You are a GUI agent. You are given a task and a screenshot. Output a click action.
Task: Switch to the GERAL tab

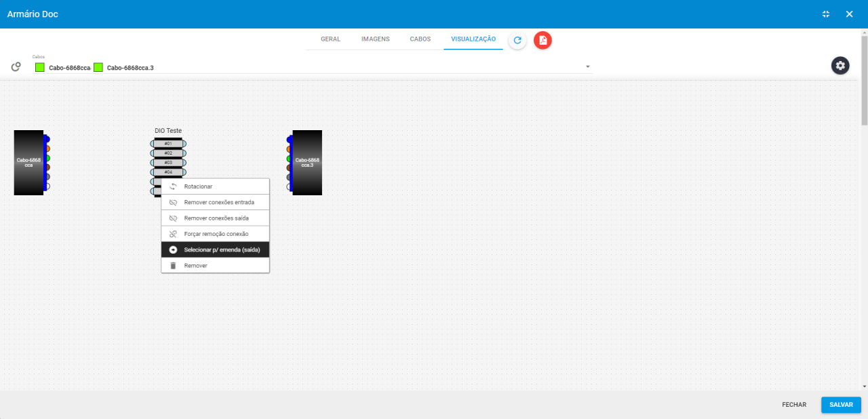[x=330, y=39]
